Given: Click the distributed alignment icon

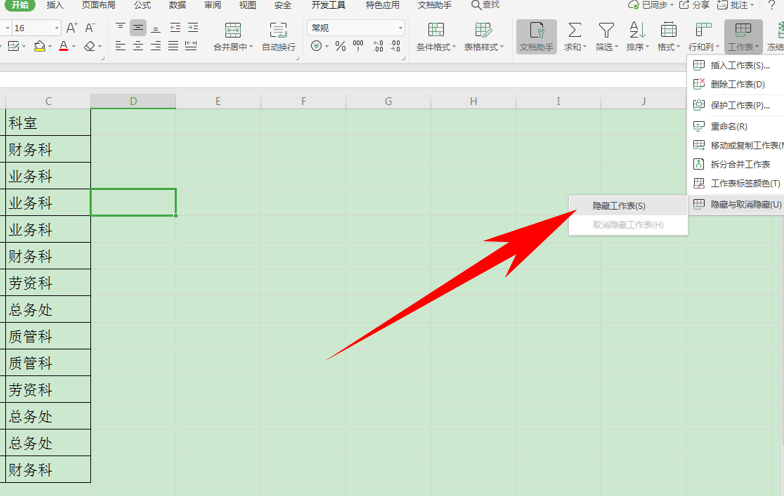Looking at the screenshot, I should 190,46.
